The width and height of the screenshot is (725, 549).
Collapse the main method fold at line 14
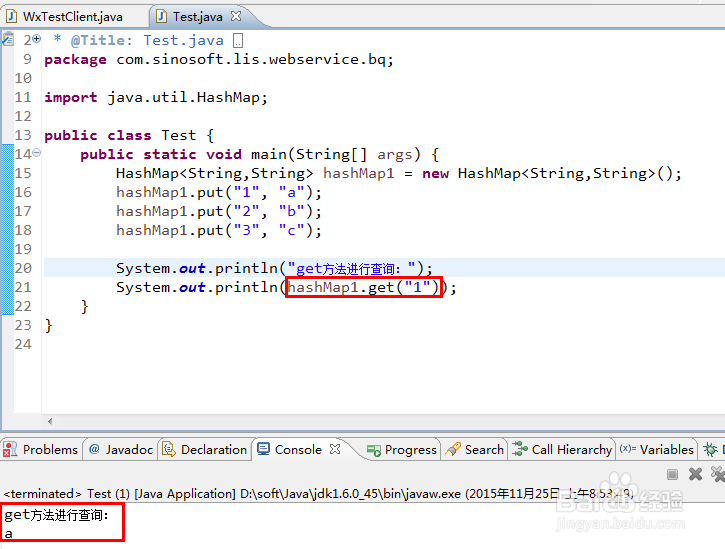(x=37, y=153)
